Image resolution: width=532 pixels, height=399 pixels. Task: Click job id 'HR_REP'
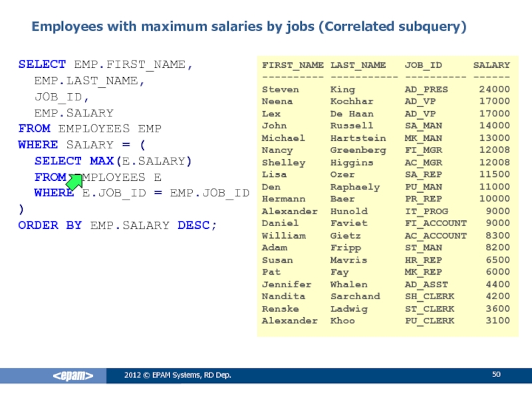[x=423, y=261]
